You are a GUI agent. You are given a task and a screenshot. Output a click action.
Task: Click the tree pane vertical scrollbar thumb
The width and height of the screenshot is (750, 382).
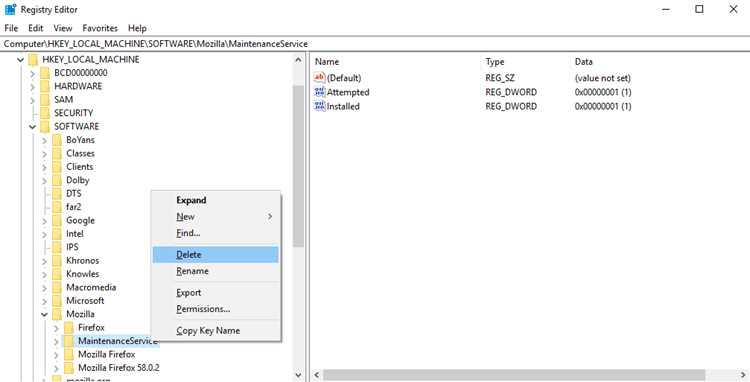[298, 166]
